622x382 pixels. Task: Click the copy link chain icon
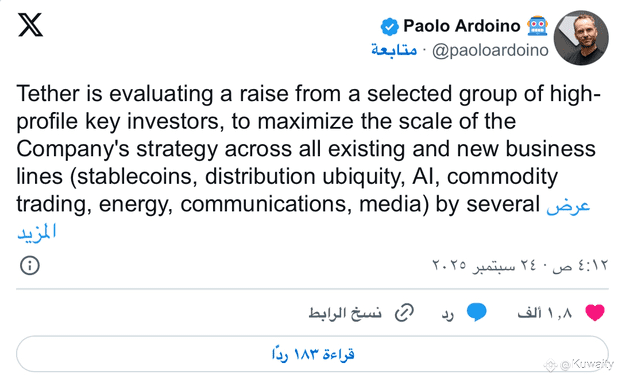click(x=404, y=313)
